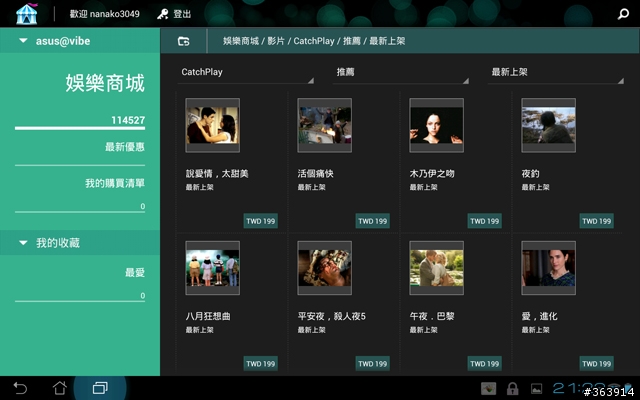Screen dimensions: 640x400
Task: Select 最新優惠 in sidebar
Action: [x=125, y=147]
